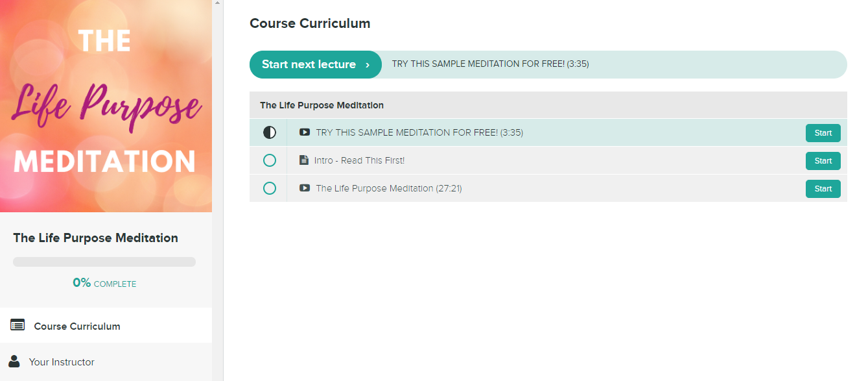Click The Life Purpose Meditation section header
This screenshot has height=381, width=868.
pos(548,104)
